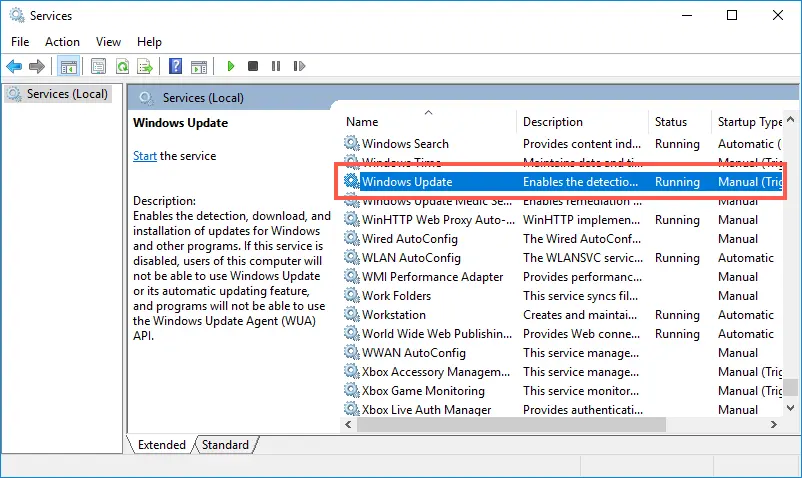Open the File menu
This screenshot has height=478, width=802.
20,42
